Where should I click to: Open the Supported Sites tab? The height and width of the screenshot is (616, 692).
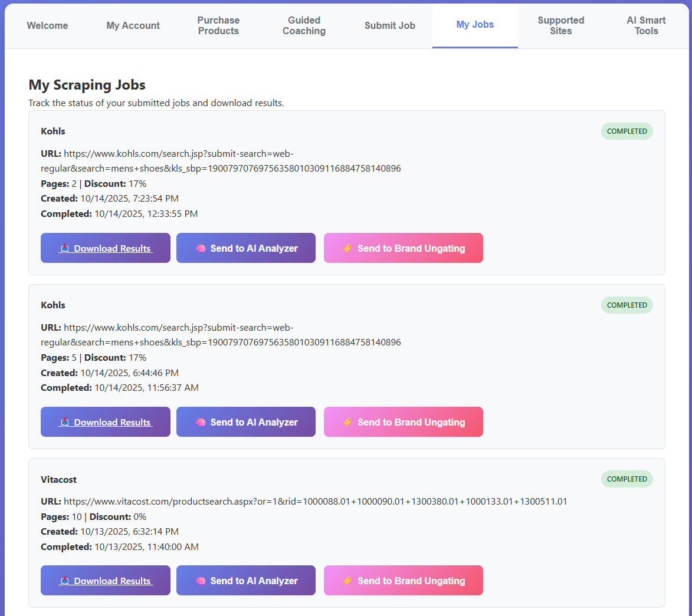[x=560, y=25]
